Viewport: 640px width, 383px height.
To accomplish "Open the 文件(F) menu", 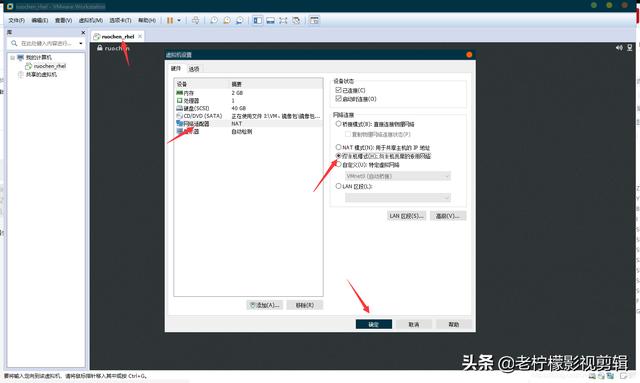I will pos(17,20).
